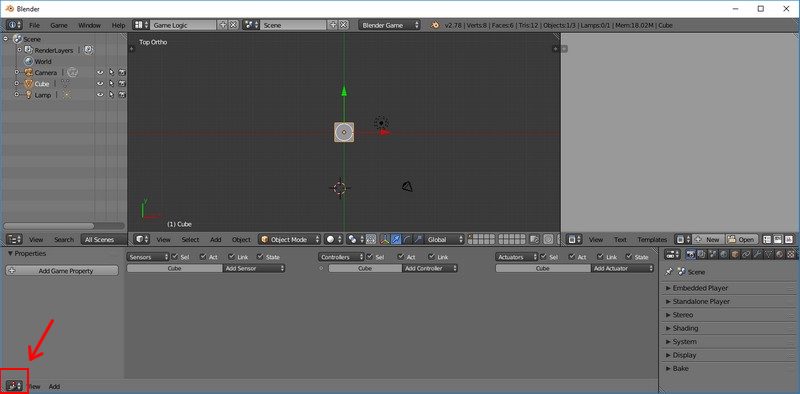Toggle word wrap in text editor
Image resolution: width=800 pixels, height=394 pixels.
tap(778, 239)
